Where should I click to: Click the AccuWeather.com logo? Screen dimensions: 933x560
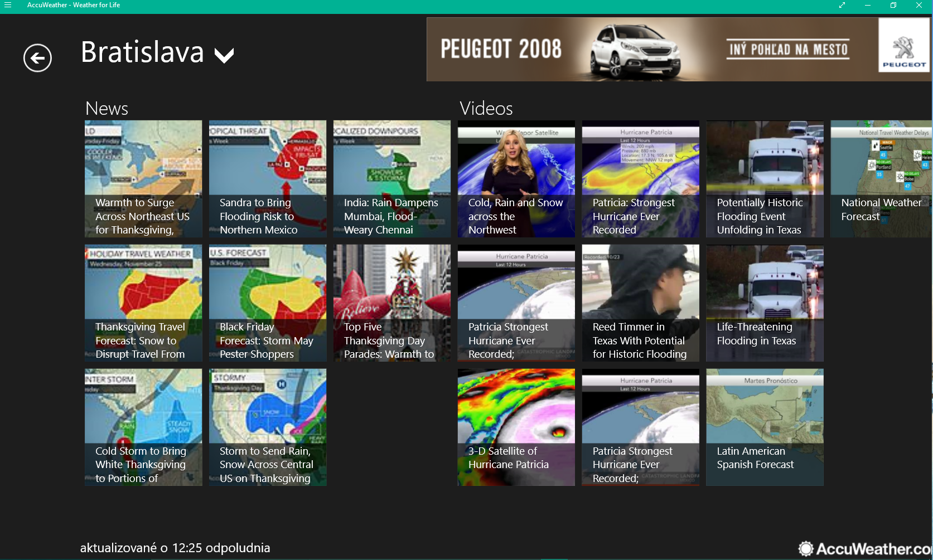(866, 549)
